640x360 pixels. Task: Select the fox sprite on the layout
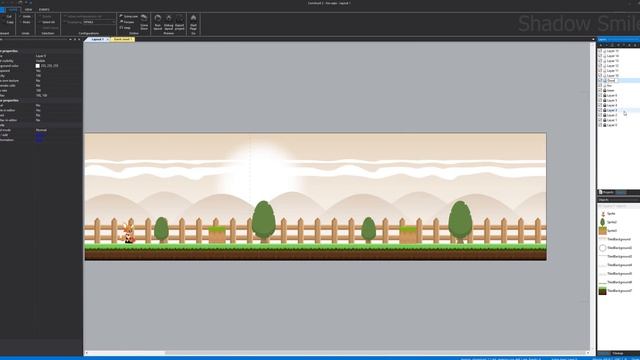[x=129, y=233]
